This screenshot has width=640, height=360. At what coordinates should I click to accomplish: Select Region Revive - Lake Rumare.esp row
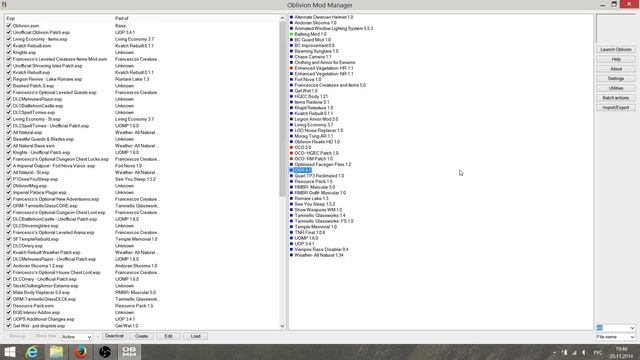tap(47, 79)
